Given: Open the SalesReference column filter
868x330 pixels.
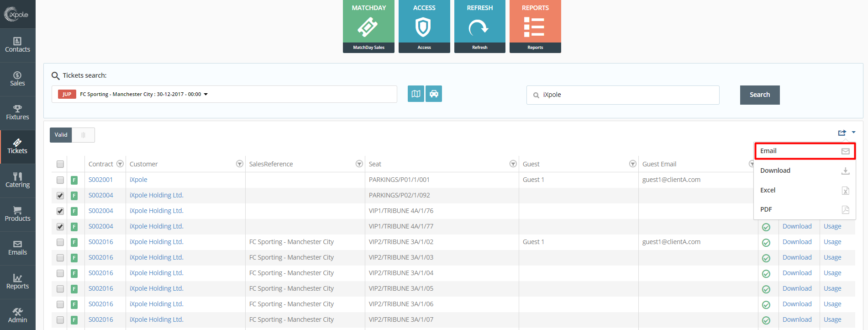Looking at the screenshot, I should (359, 164).
